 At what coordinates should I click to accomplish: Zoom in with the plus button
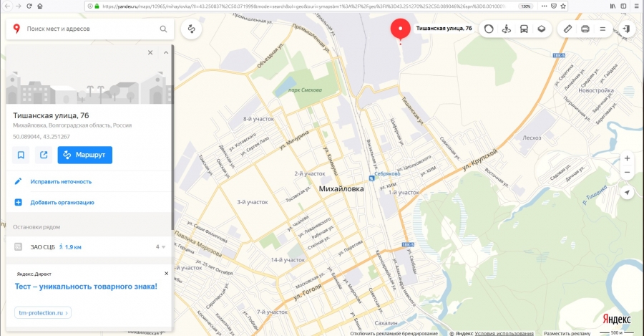click(627, 158)
